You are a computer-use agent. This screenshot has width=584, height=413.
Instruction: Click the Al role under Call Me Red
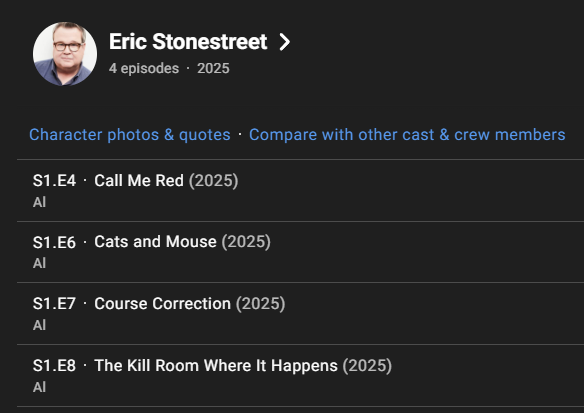pyautogui.click(x=39, y=202)
